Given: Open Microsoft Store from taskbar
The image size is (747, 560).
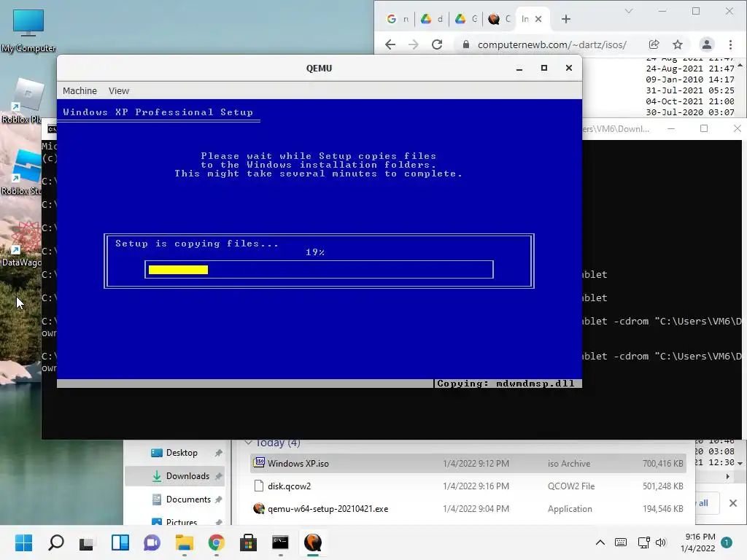Looking at the screenshot, I should coord(248,542).
